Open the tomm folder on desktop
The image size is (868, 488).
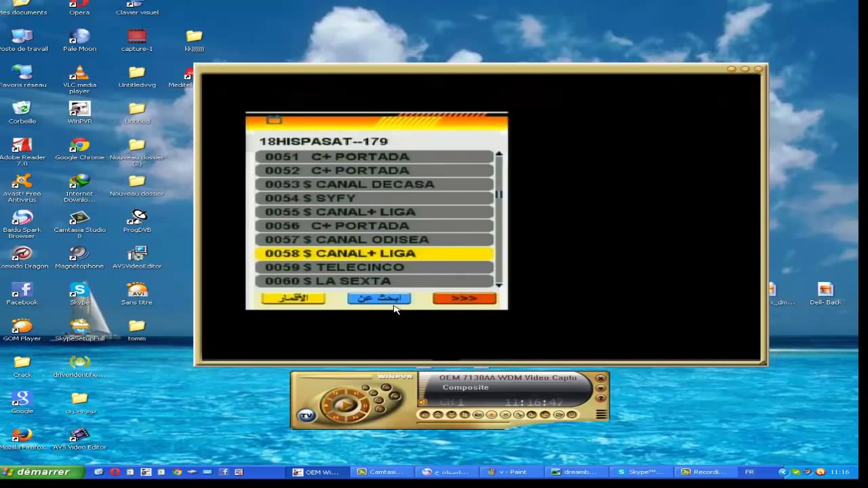click(137, 330)
